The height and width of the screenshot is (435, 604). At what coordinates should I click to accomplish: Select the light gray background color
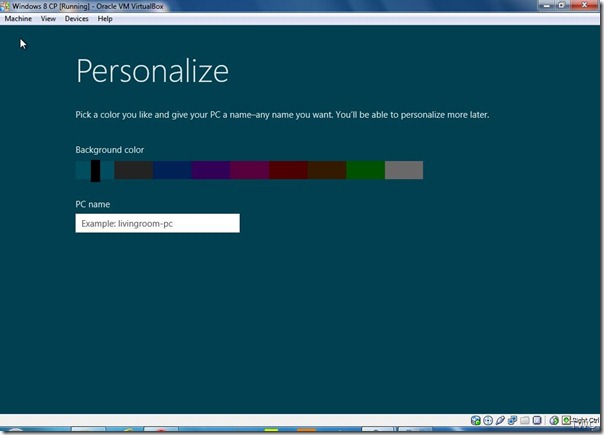(404, 170)
